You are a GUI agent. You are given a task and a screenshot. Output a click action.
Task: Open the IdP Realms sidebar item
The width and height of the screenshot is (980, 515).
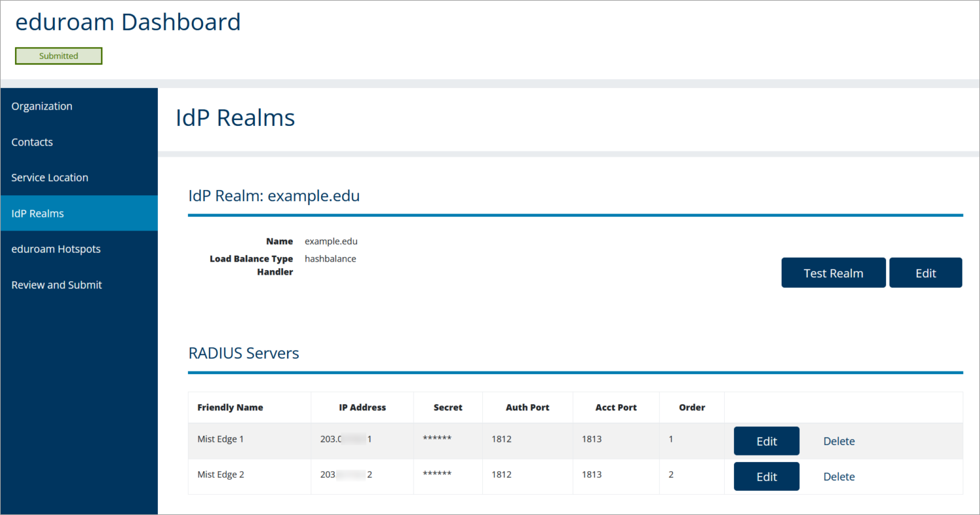tap(38, 213)
